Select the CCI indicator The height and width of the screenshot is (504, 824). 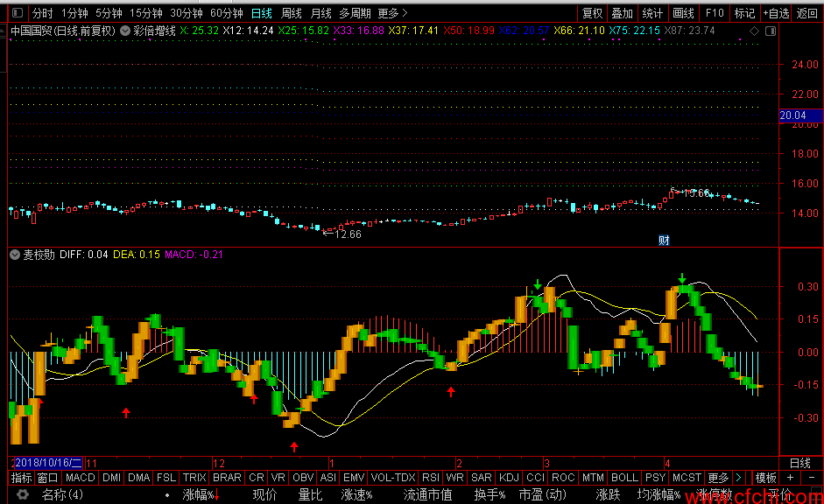[536, 478]
